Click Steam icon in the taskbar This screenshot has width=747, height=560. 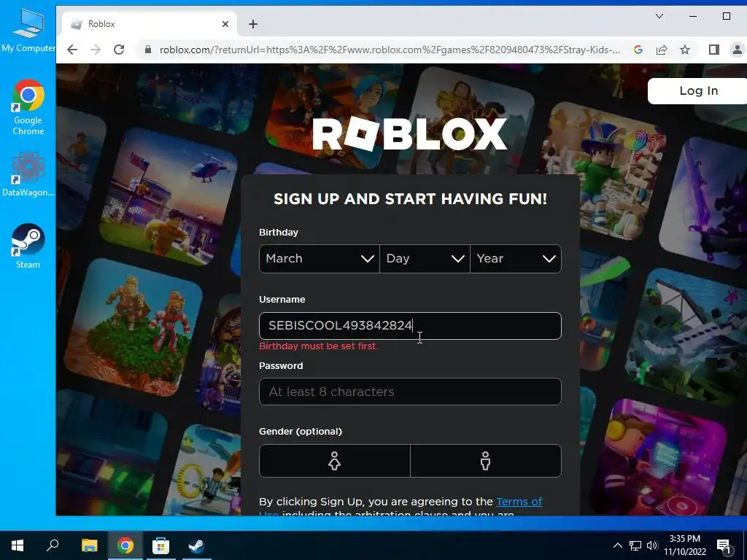tap(196, 545)
